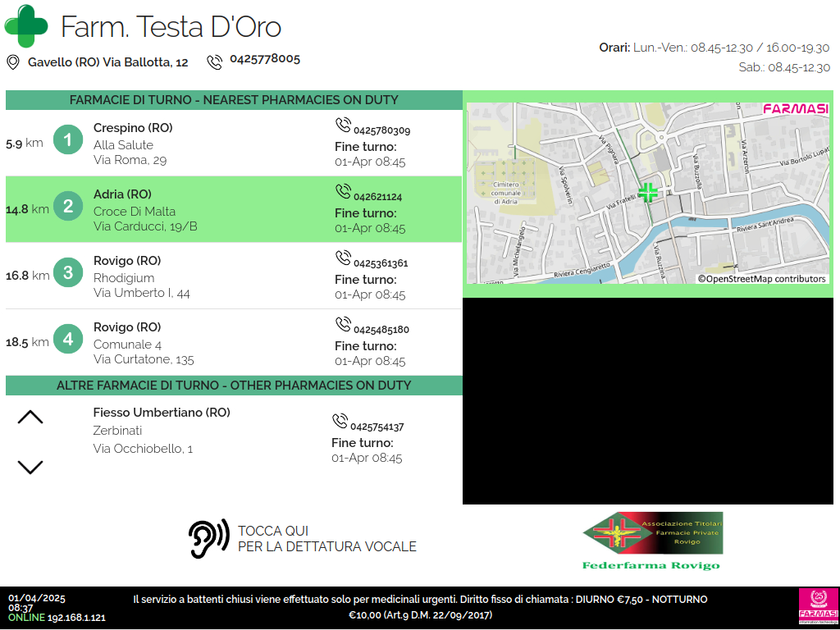Click the phone icon beside 0425778005

[x=215, y=62]
